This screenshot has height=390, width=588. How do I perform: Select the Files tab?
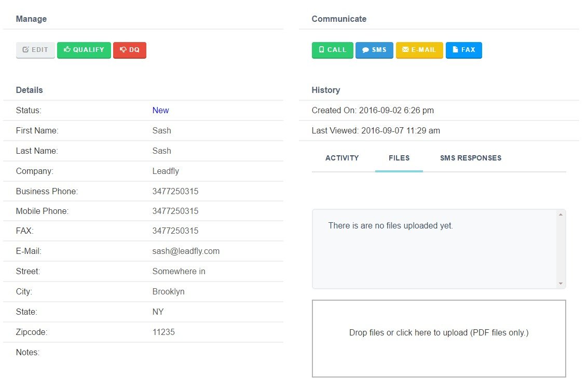[x=399, y=158]
